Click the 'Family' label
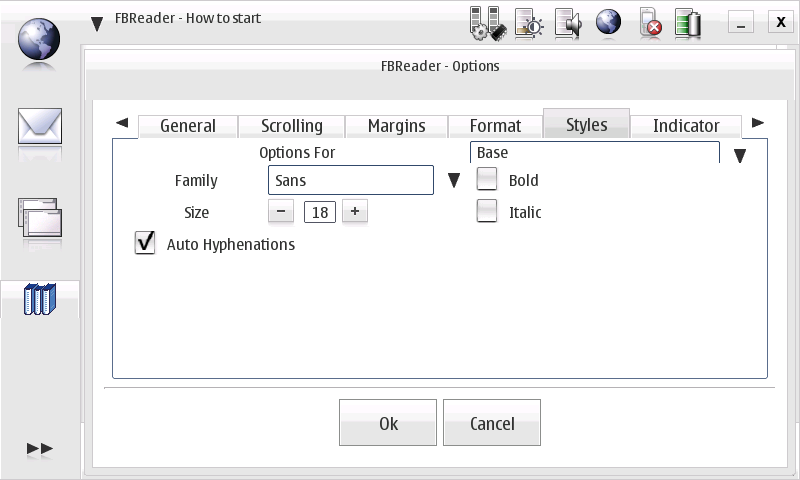 click(x=196, y=181)
